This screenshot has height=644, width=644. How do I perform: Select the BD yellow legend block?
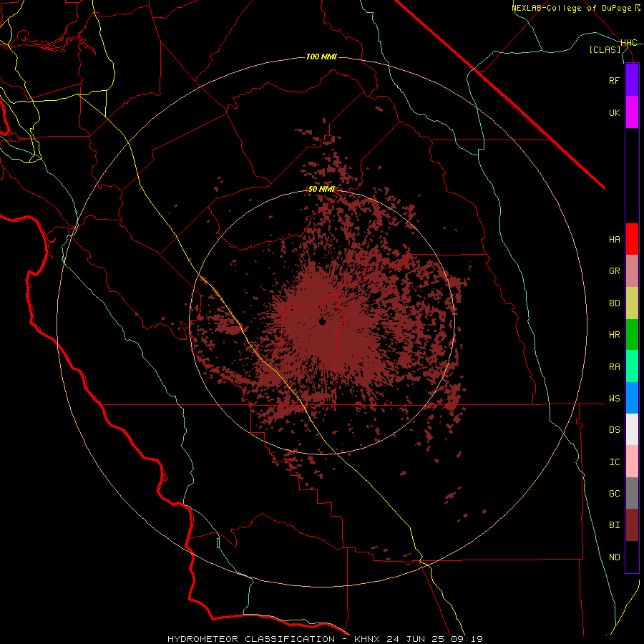click(632, 303)
